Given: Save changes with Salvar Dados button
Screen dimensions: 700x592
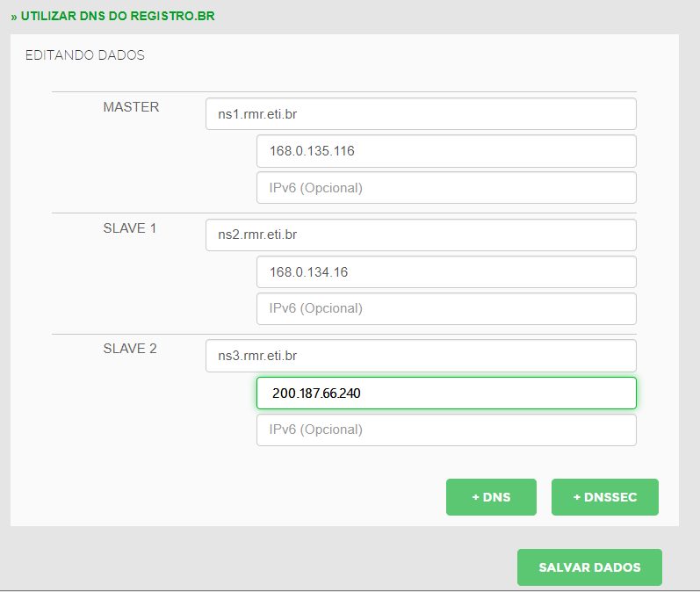Looking at the screenshot, I should coord(589,567).
